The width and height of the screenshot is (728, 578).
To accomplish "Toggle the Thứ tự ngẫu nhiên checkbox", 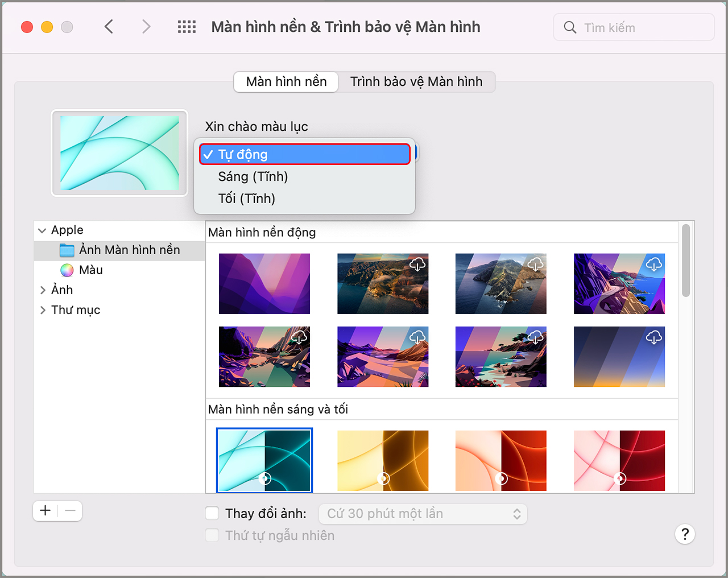I will pos(212,535).
